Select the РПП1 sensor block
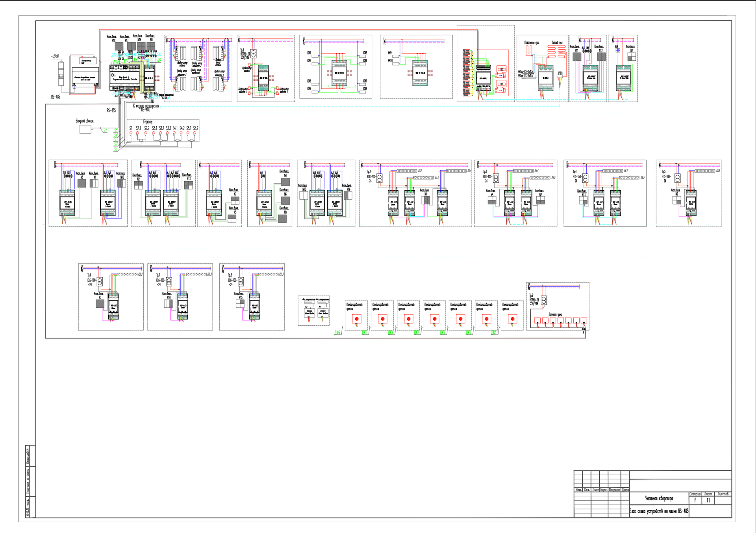The height and width of the screenshot is (533, 756). click(560, 77)
